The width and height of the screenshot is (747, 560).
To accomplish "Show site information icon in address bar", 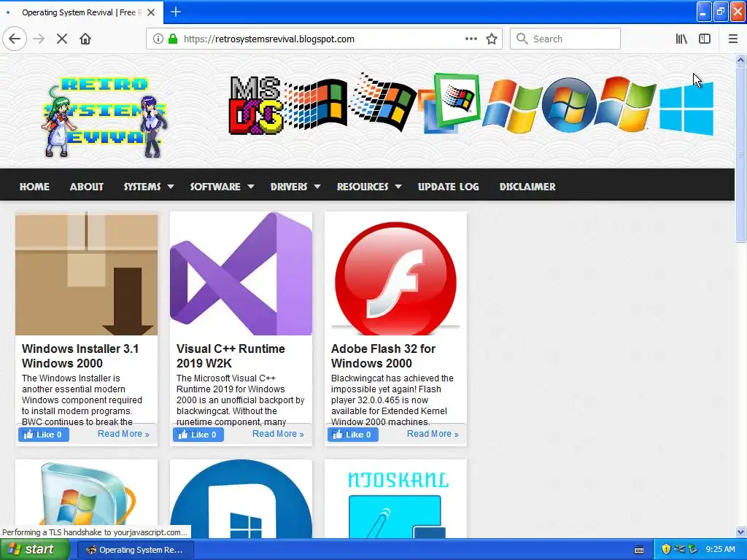I will tap(158, 39).
